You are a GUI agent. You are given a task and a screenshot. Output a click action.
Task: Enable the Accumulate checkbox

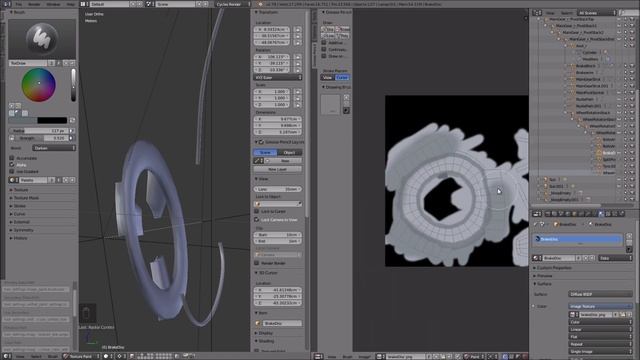click(12, 158)
